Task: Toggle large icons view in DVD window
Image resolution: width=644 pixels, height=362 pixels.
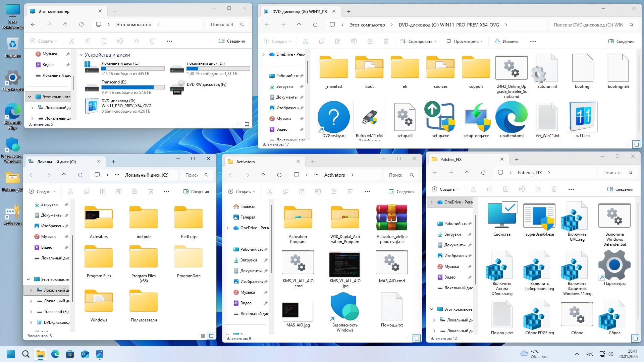Action: [x=636, y=144]
